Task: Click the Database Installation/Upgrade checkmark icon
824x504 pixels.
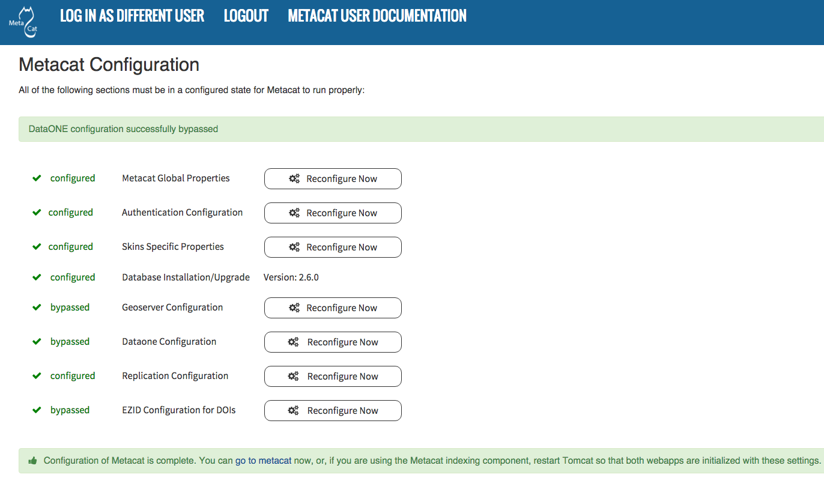Action: 37,278
